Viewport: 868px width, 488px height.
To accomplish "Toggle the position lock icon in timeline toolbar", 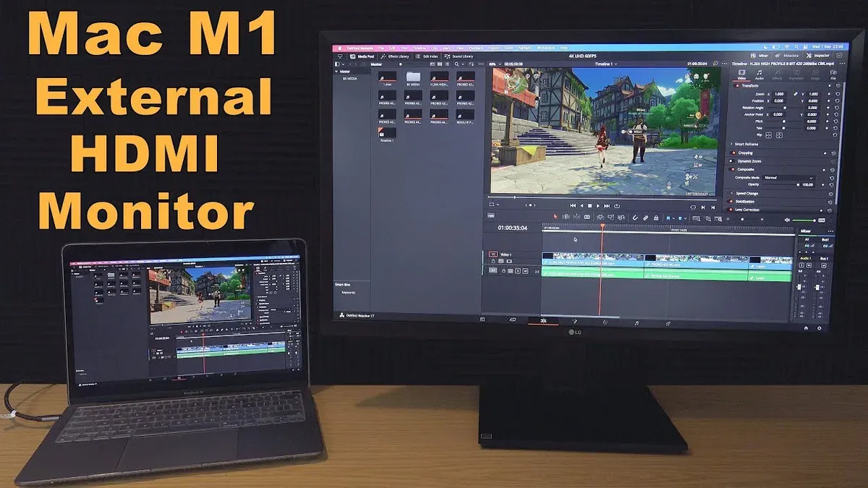I will pyautogui.click(x=656, y=217).
